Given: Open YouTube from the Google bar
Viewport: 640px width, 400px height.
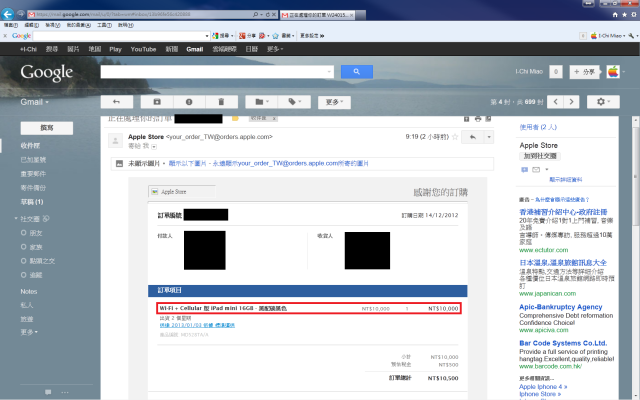Looking at the screenshot, I should coord(143,49).
